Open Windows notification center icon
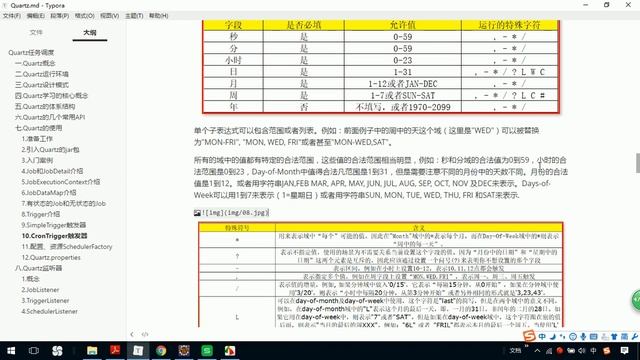The width and height of the screenshot is (640, 360). tap(624, 351)
